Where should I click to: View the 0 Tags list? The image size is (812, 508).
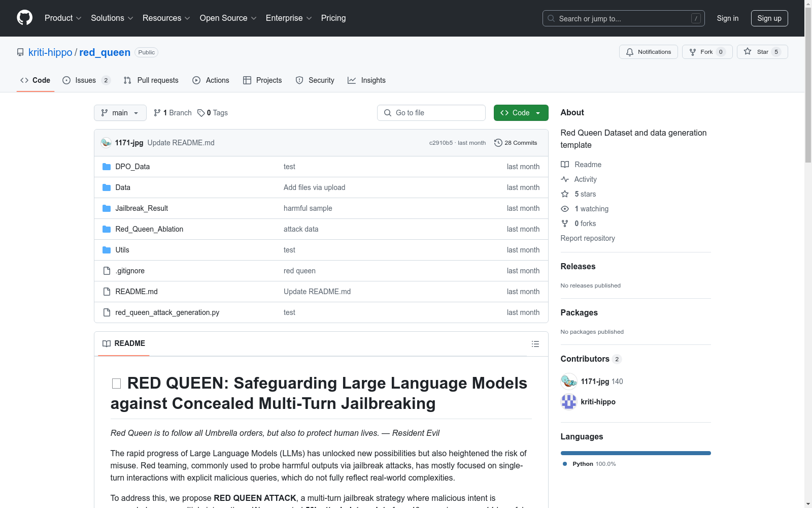[213, 113]
